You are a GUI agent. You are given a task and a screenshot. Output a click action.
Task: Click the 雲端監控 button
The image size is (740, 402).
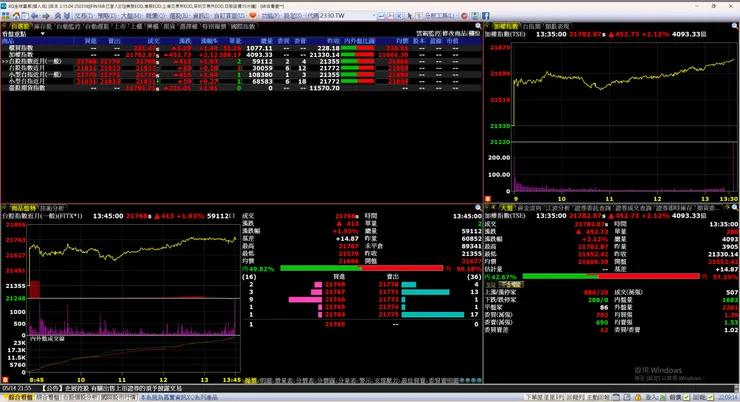click(428, 34)
